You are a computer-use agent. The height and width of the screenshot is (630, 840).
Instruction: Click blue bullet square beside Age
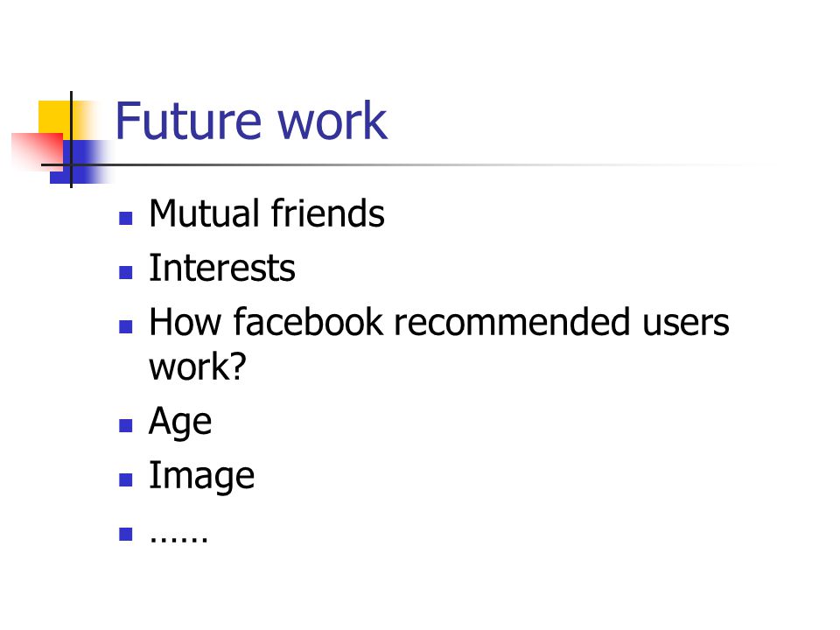click(x=126, y=425)
